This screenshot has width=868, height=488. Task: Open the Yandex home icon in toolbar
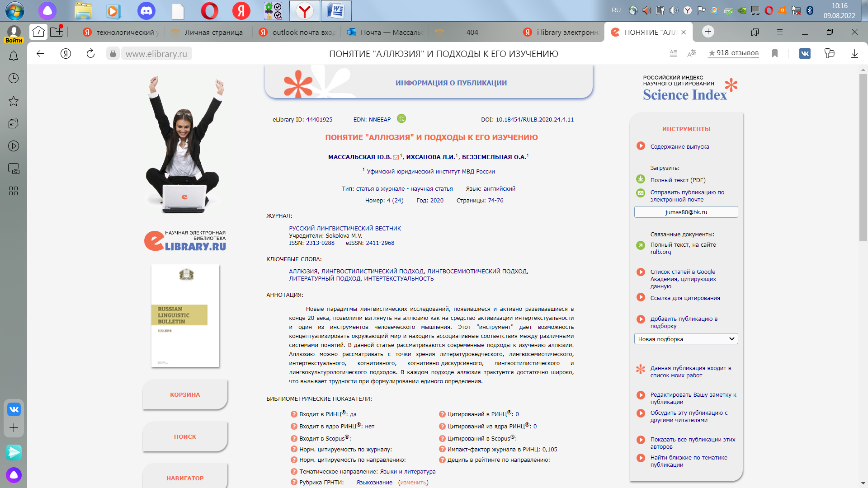[x=66, y=54]
